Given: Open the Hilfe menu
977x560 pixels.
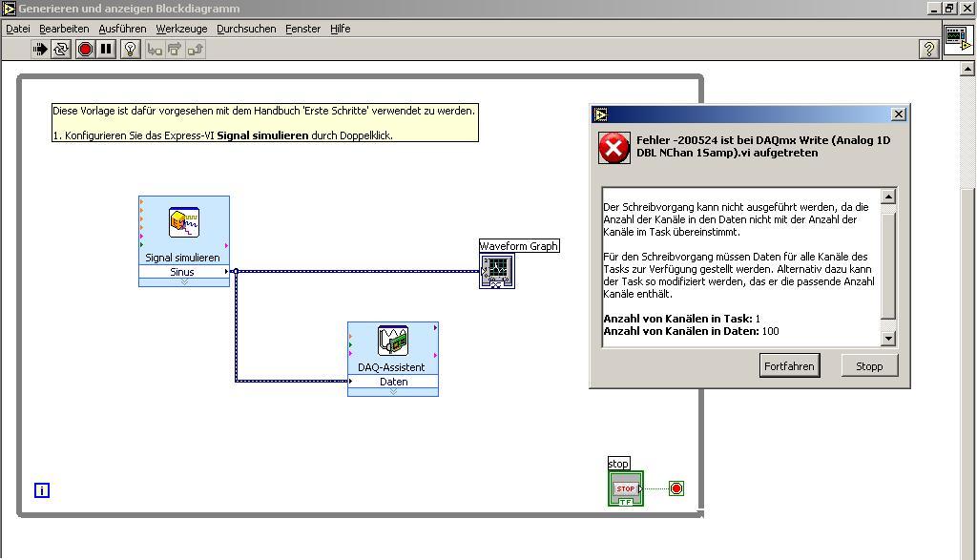Looking at the screenshot, I should coord(341,29).
